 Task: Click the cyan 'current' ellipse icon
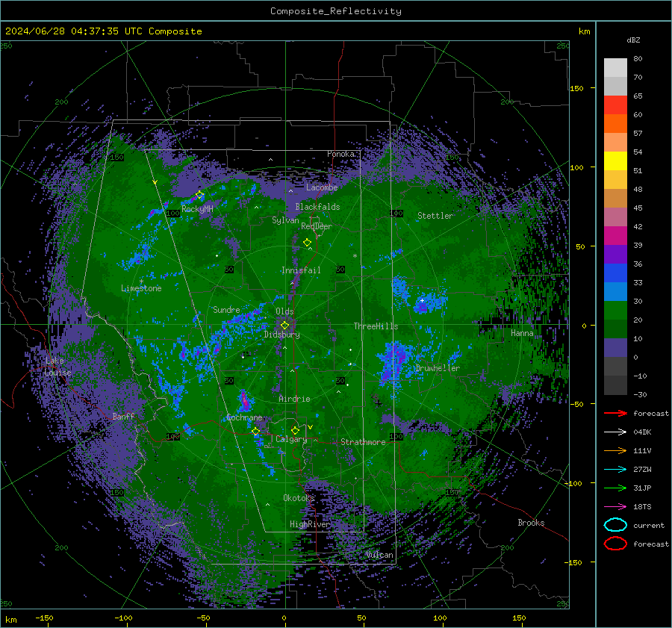[x=615, y=525]
